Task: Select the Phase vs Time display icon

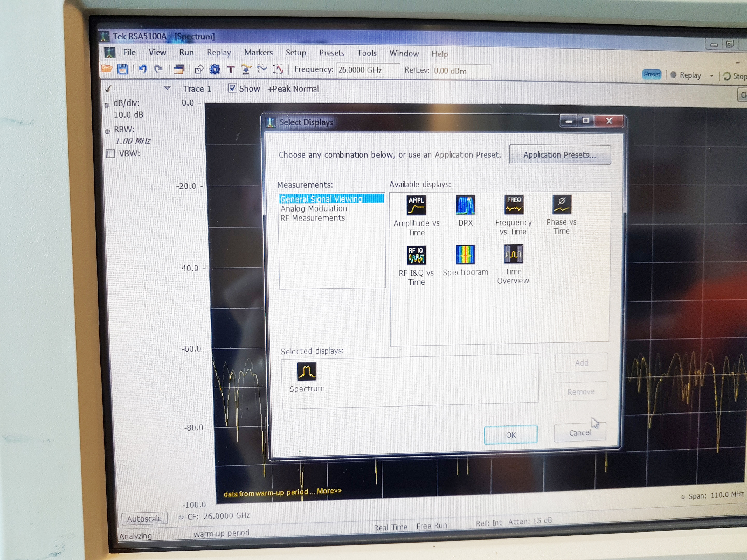Action: (562, 204)
